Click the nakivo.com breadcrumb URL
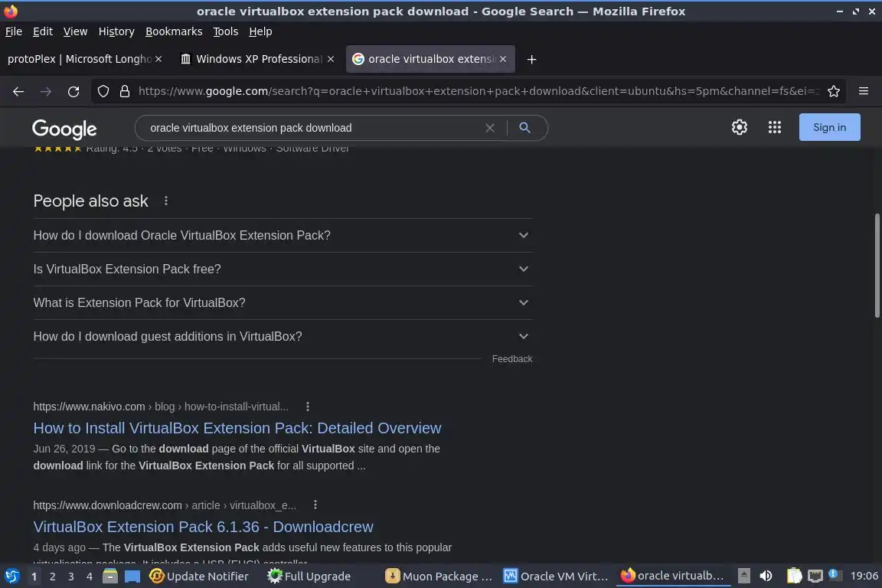This screenshot has width=882, height=588. click(x=161, y=407)
